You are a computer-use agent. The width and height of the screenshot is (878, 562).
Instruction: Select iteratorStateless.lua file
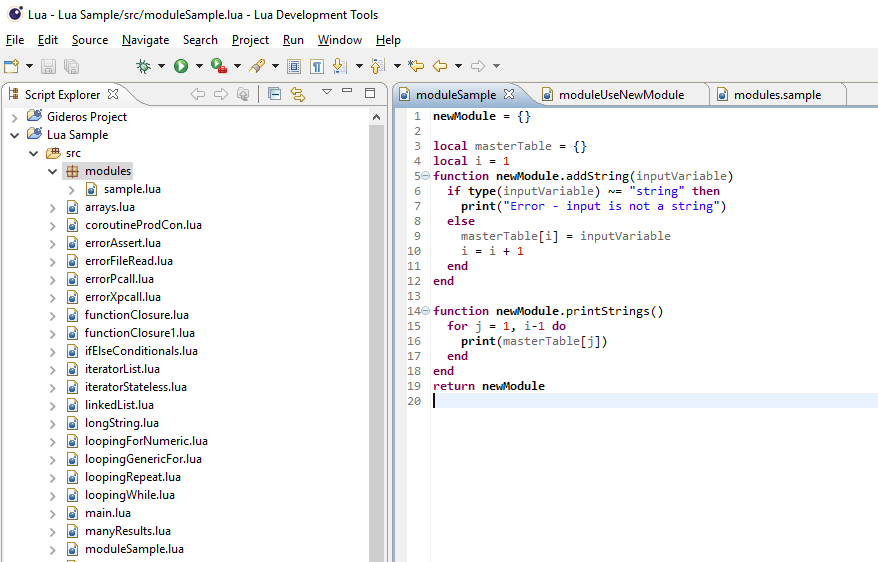tap(136, 387)
